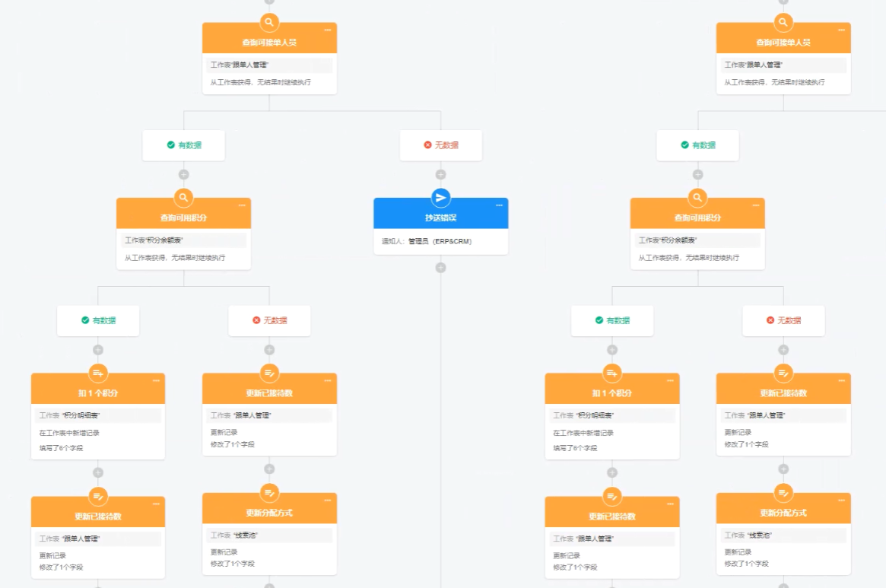The width and height of the screenshot is (886, 588).
Task: Click the add-node plus button below 抄送错误
Action: tap(440, 268)
